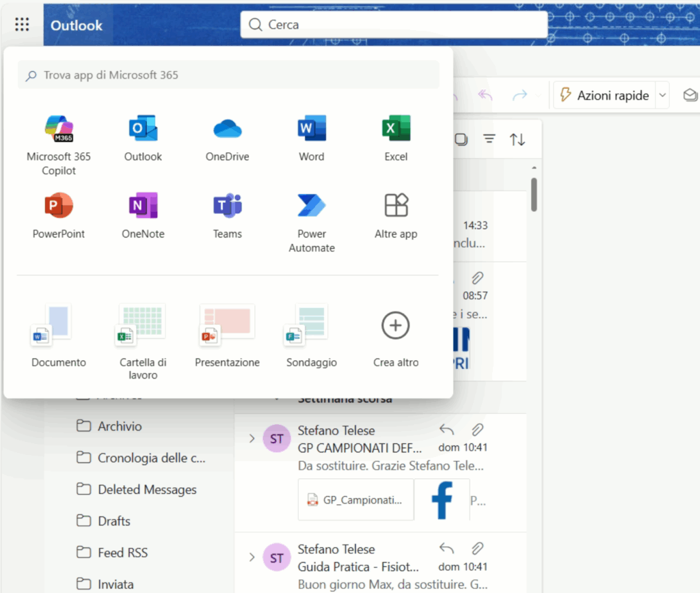Click ST avatar of Guida Pratica message
The image size is (700, 593).
(277, 557)
